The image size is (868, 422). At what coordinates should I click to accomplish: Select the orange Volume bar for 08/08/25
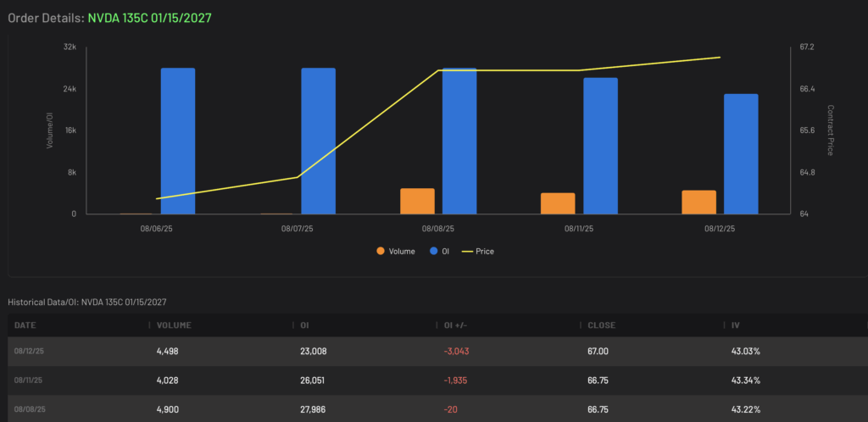[417, 202]
